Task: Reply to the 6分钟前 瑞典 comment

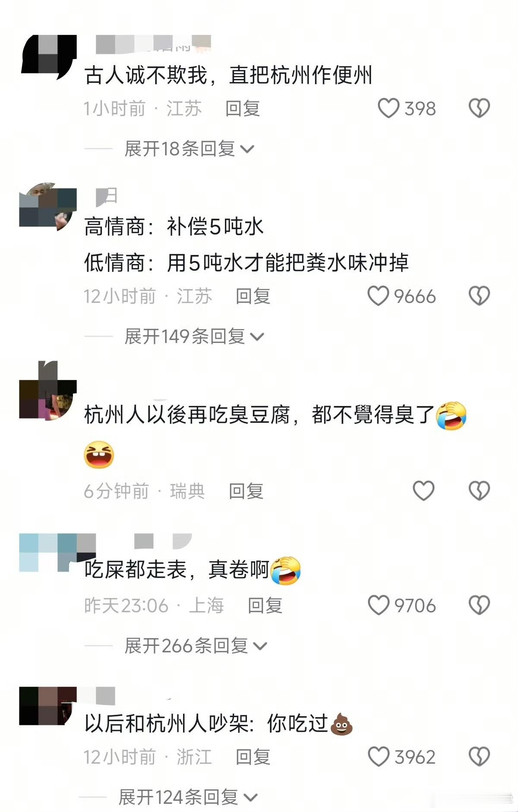Action: (246, 491)
